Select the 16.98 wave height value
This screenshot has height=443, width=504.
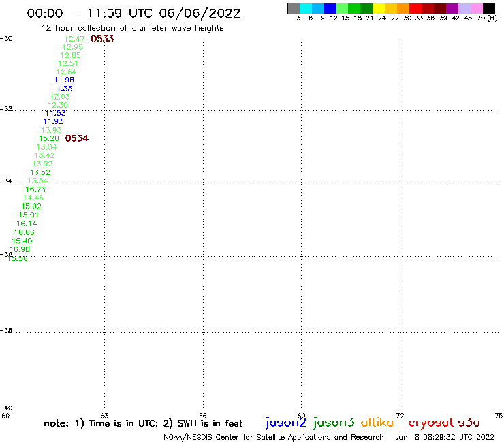click(20, 249)
